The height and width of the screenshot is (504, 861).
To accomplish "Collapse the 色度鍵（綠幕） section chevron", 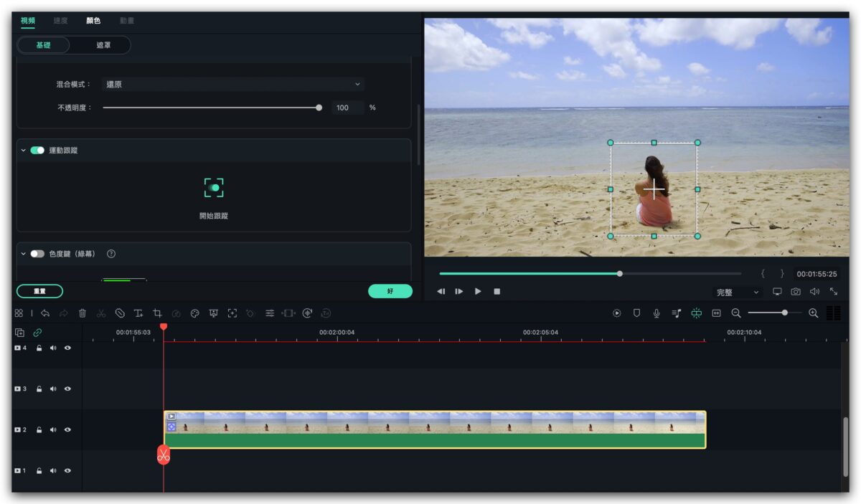I will point(24,254).
